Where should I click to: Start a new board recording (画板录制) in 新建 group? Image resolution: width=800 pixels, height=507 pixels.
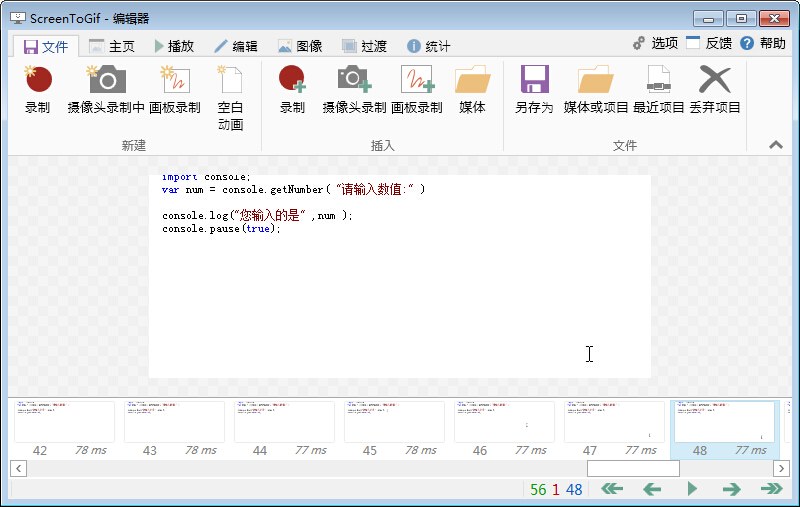(x=174, y=90)
